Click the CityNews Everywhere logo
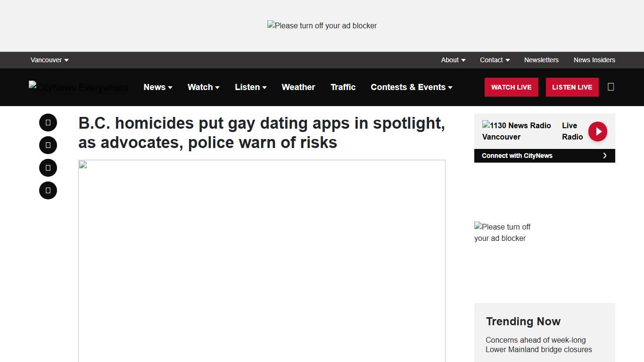The image size is (644, 362). click(x=78, y=87)
